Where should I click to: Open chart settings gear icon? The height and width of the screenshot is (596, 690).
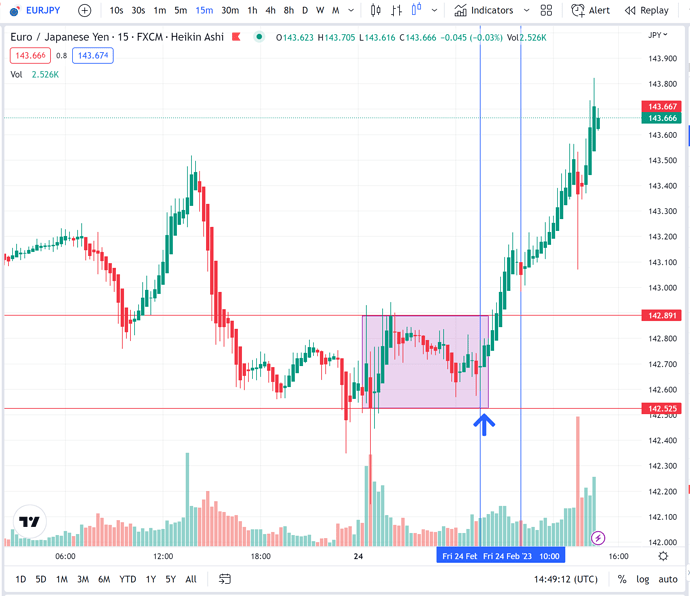point(663,555)
